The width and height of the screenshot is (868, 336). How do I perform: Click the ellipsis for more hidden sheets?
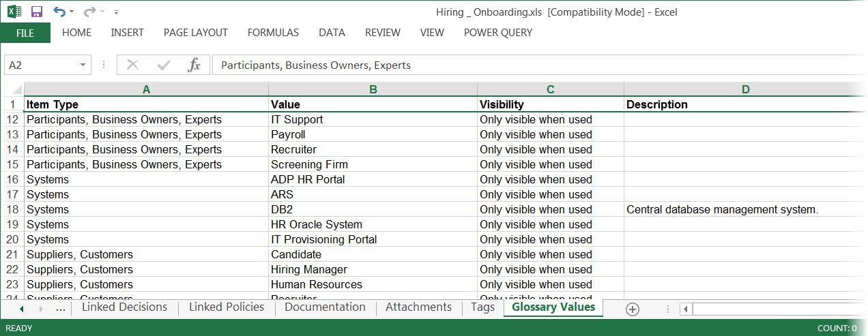[61, 309]
